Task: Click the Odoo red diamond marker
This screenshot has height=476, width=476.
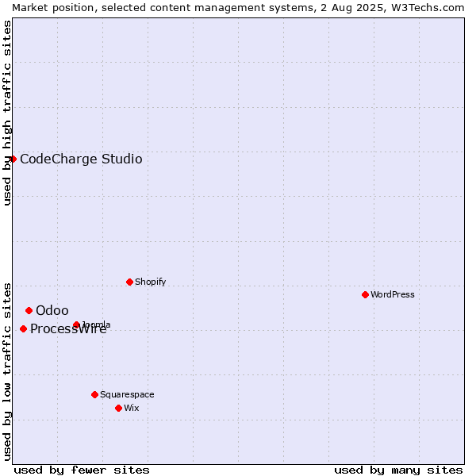Action: click(x=29, y=310)
